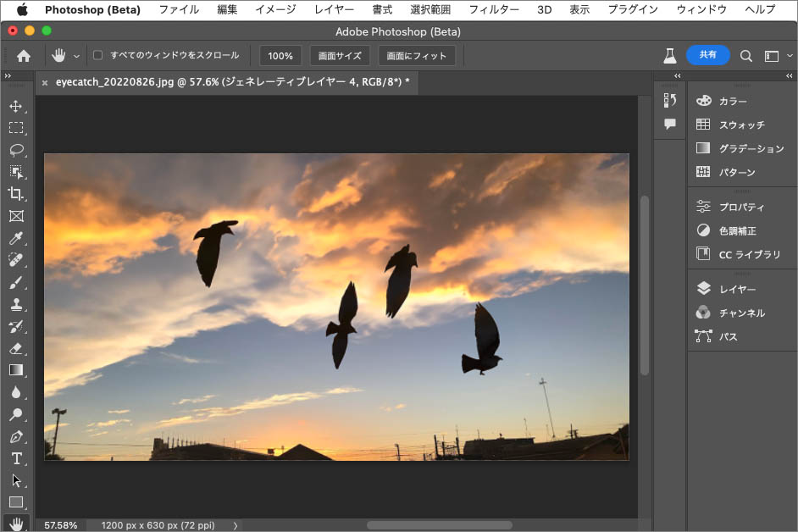
Task: Select the Eyedropper tool
Action: (16, 238)
